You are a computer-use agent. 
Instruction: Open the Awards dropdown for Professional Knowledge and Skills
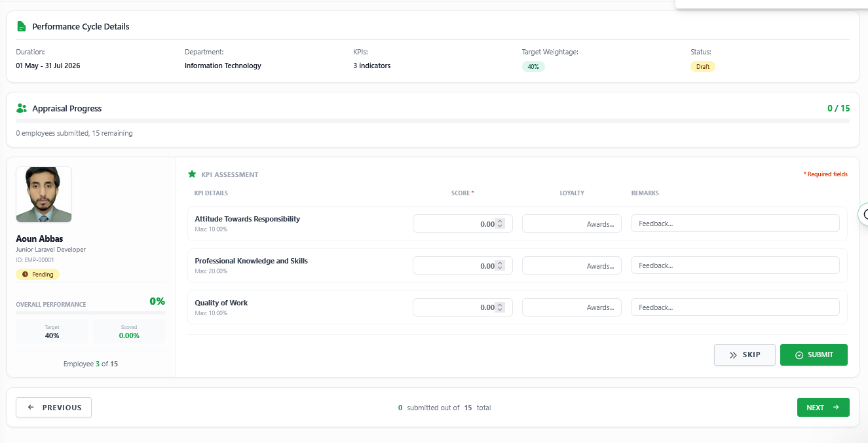[x=572, y=265]
